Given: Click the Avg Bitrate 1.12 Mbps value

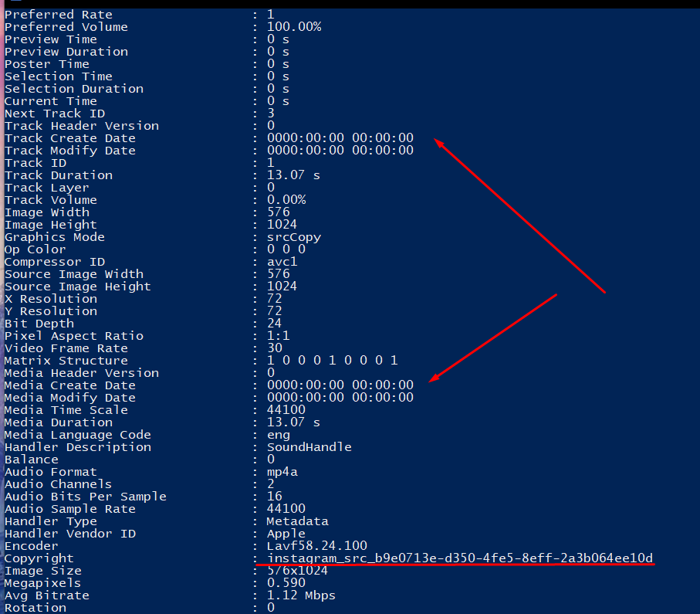Looking at the screenshot, I should point(301,595).
